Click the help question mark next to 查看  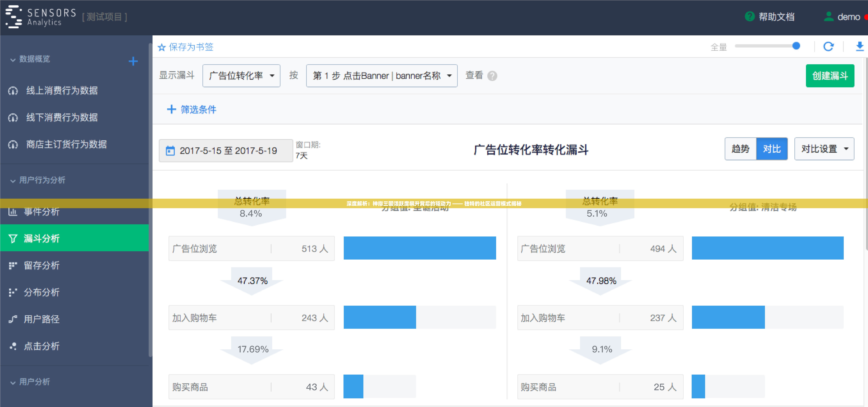point(492,76)
